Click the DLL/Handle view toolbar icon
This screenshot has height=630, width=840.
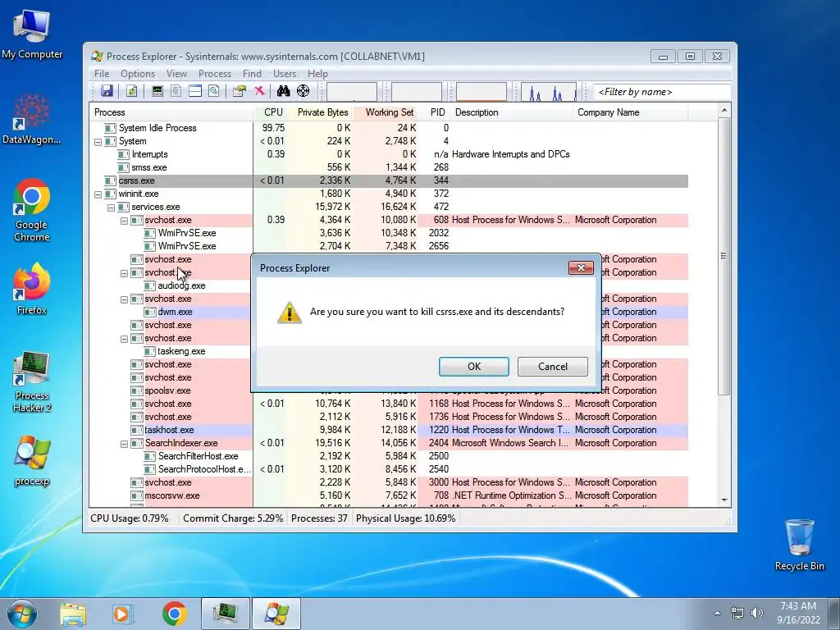(214, 91)
